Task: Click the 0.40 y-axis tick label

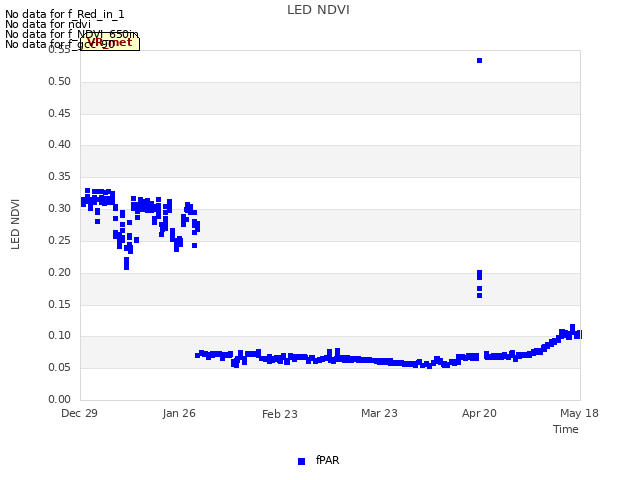Action: 60,144
